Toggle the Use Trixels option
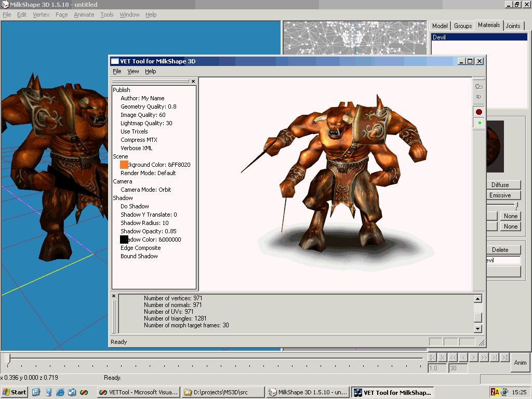 pyautogui.click(x=135, y=131)
